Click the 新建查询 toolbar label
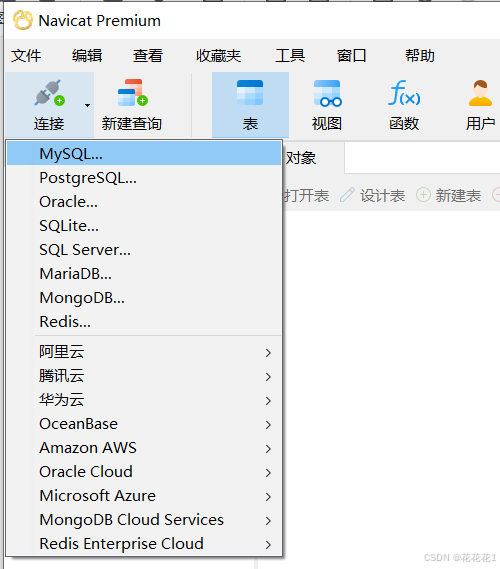 click(x=132, y=124)
